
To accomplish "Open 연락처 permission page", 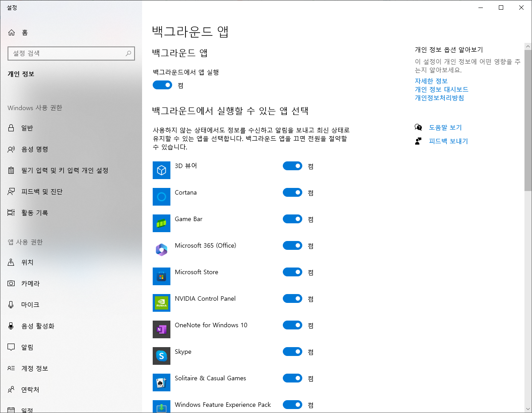I will pyautogui.click(x=71, y=390).
